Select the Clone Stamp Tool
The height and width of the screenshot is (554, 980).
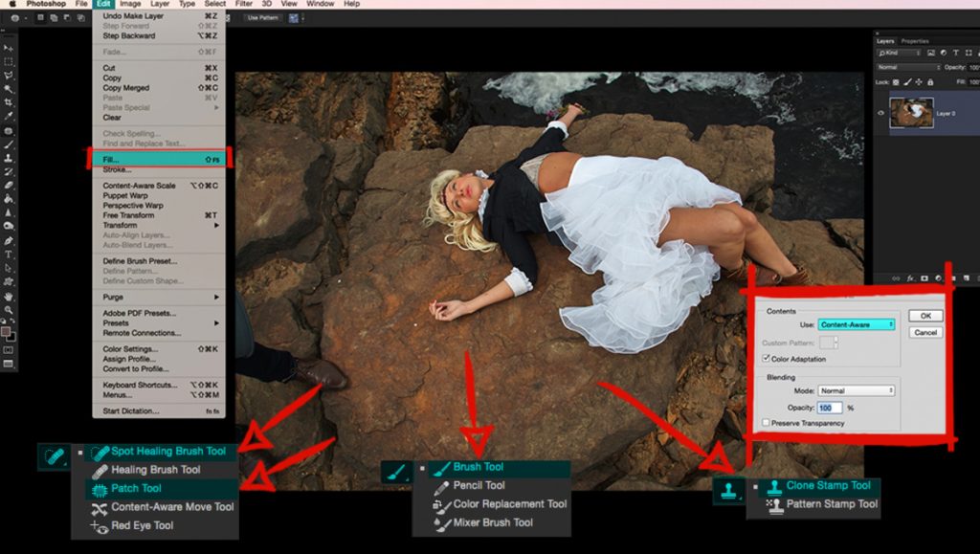[x=827, y=485]
